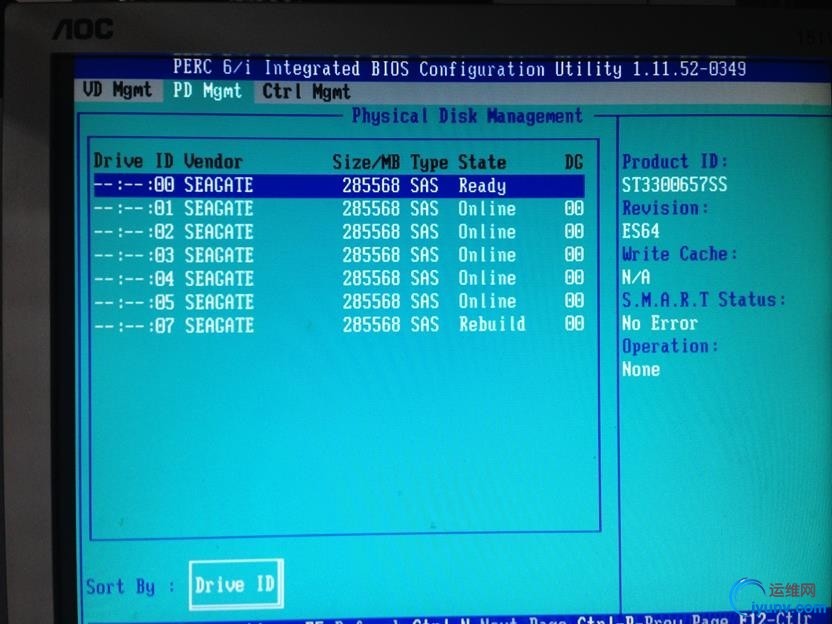
Task: Select drive 02 SEAGATE row
Action: coord(339,232)
